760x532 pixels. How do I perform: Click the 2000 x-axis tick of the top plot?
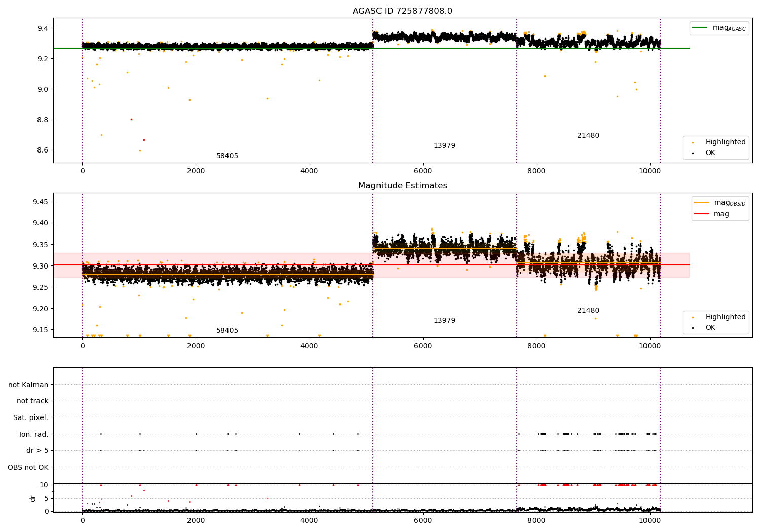click(x=196, y=171)
